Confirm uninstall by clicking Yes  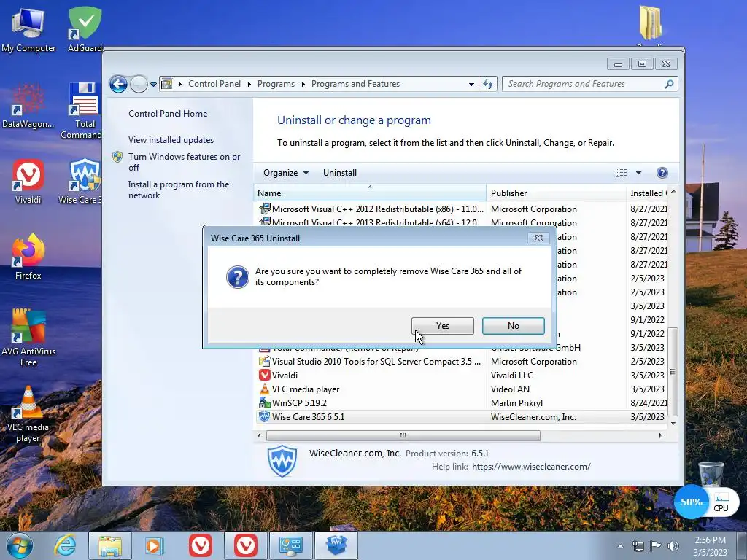click(x=442, y=326)
